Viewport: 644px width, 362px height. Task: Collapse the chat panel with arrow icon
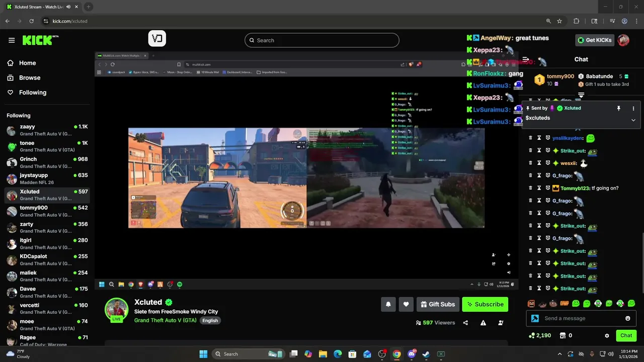[526, 59]
